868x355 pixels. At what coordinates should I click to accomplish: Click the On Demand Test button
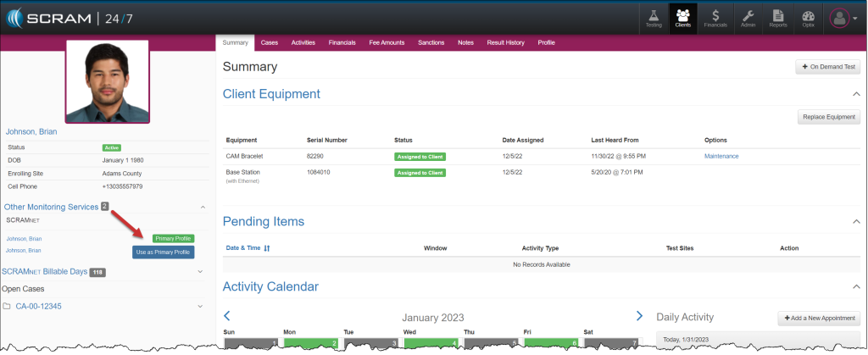coord(828,67)
